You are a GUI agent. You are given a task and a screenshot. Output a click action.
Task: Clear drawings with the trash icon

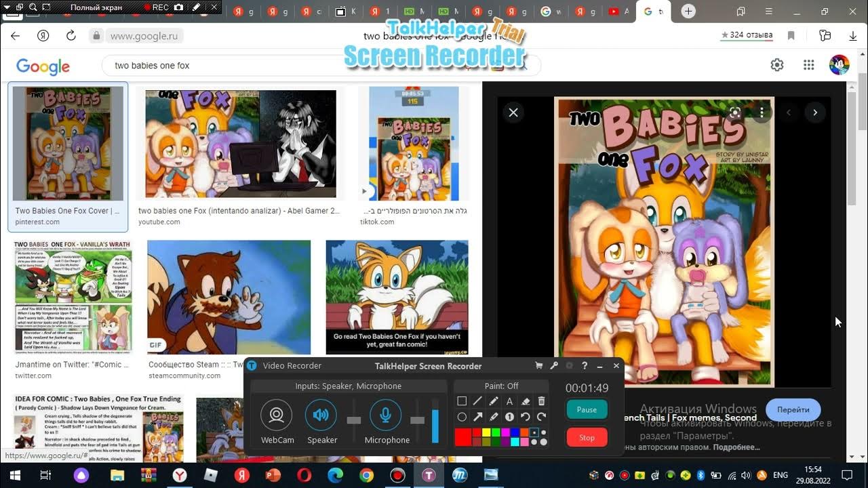coord(541,401)
